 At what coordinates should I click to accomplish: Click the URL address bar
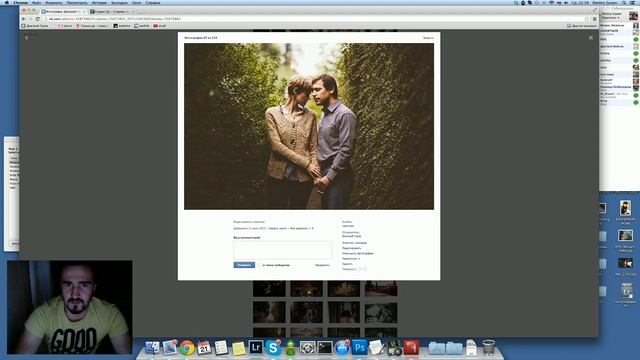tap(314, 19)
